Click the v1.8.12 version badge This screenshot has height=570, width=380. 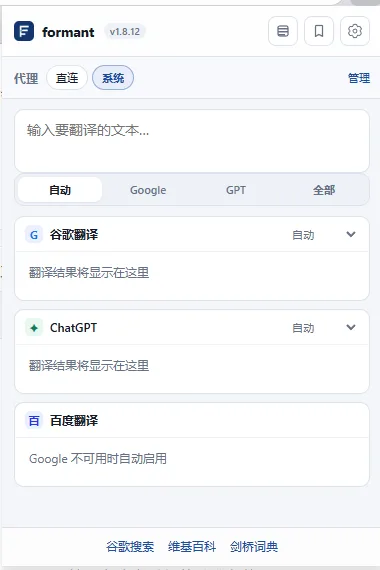125,32
